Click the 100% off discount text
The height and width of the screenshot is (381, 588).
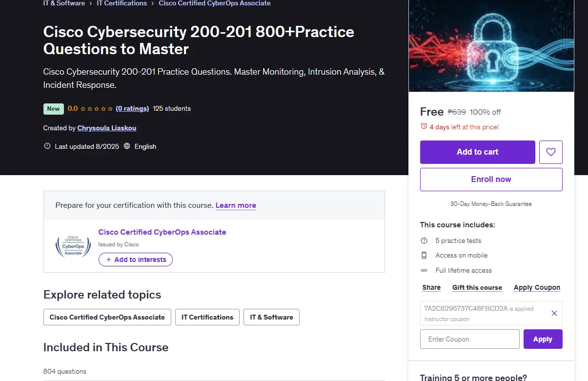pos(486,112)
